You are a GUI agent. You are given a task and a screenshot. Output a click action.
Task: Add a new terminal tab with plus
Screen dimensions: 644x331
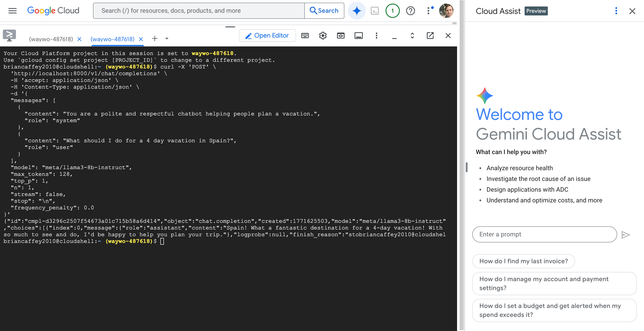tap(155, 39)
